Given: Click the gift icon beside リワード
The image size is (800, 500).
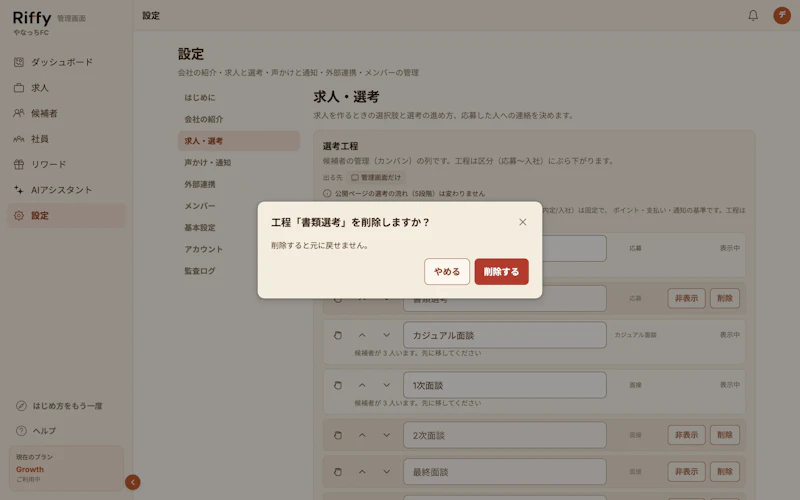Looking at the screenshot, I should tap(19, 164).
